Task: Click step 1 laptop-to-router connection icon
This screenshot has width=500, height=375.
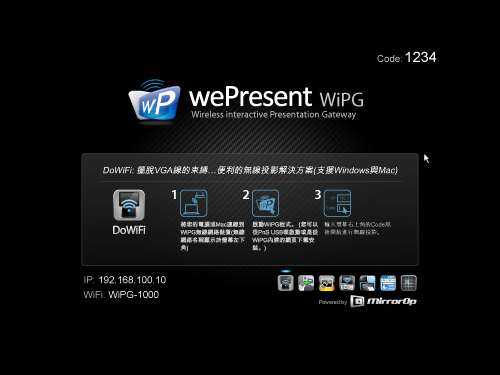Action: click(194, 203)
